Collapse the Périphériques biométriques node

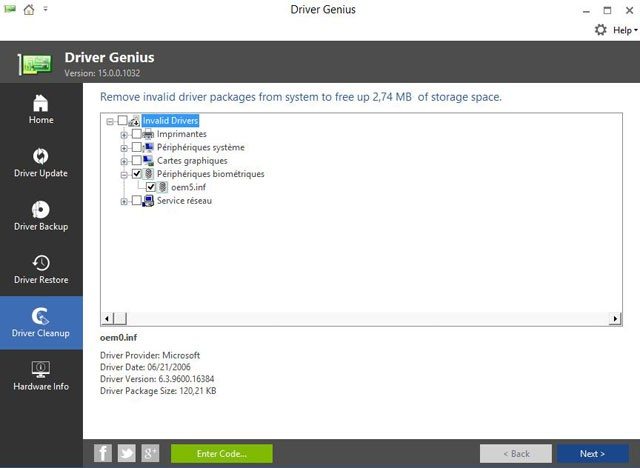[124, 175]
